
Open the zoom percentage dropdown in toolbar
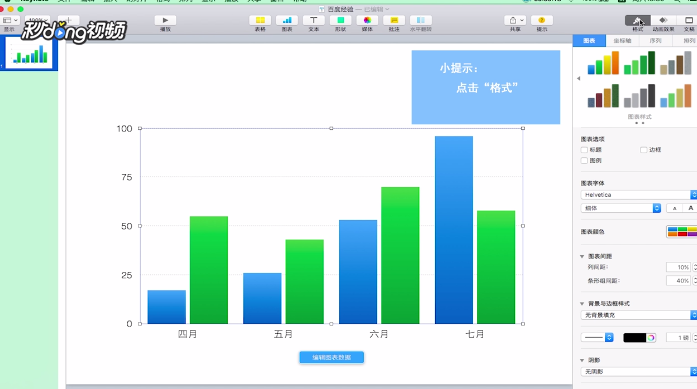pos(37,20)
